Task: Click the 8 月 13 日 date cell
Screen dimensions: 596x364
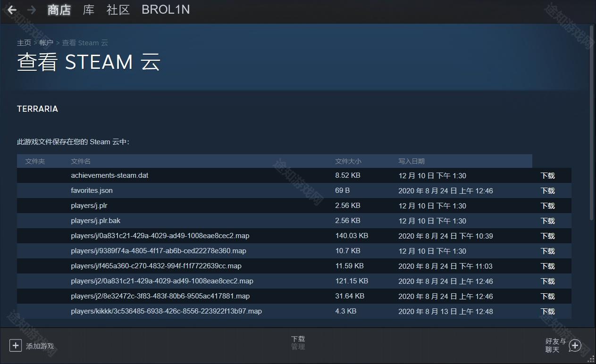Action: tap(445, 311)
